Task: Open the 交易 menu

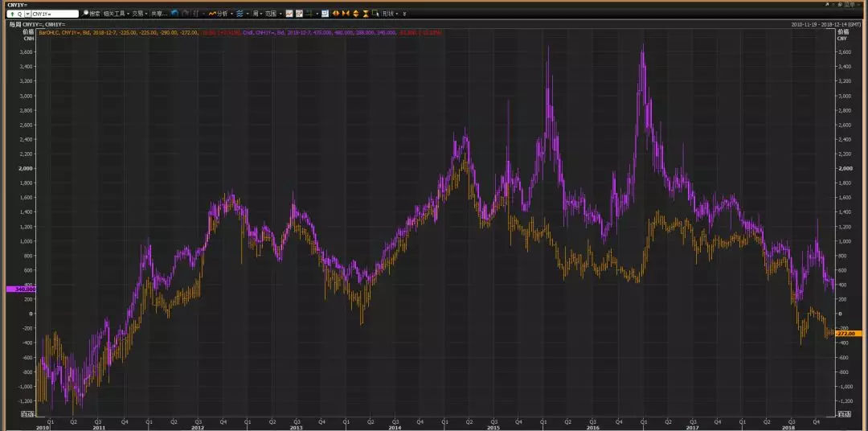Action: 138,14
